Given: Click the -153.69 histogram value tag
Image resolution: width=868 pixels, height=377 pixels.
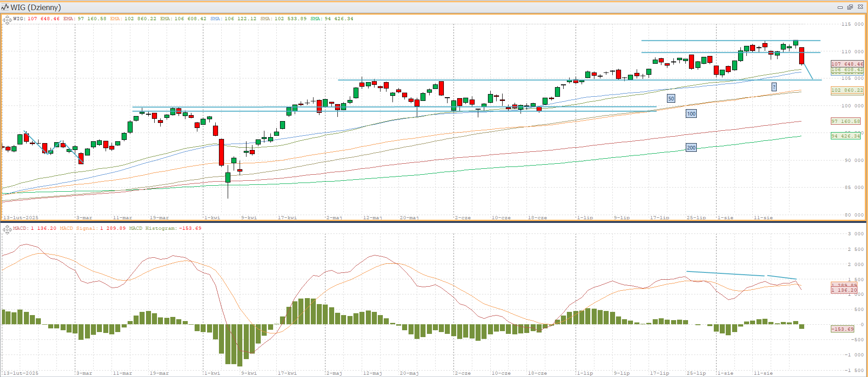Looking at the screenshot, I should pyautogui.click(x=842, y=329).
